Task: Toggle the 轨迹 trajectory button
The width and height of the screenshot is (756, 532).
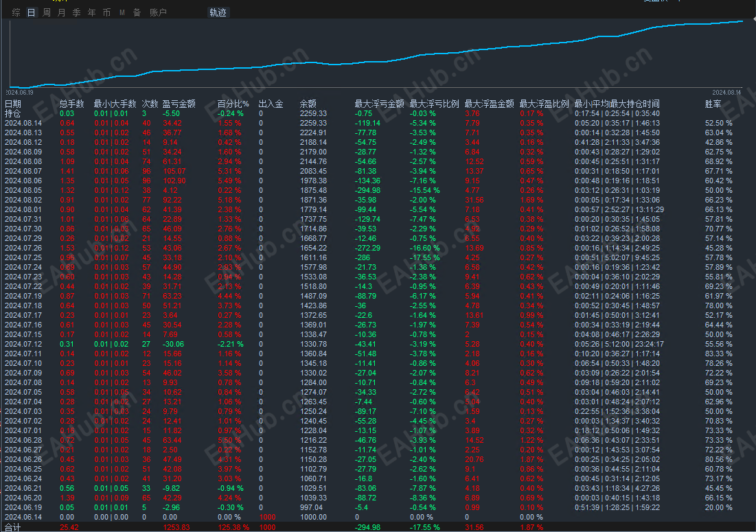Action: click(218, 12)
